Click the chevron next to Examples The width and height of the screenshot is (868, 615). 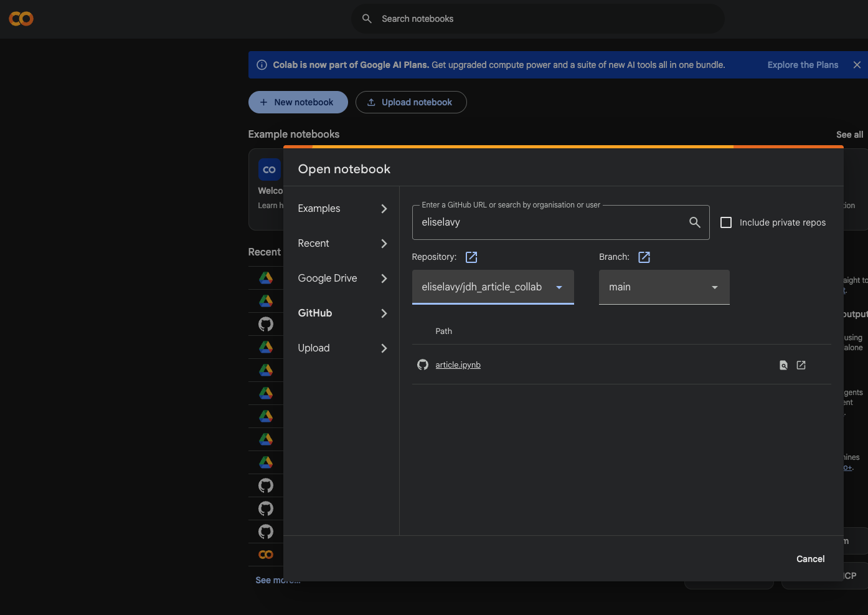(384, 209)
